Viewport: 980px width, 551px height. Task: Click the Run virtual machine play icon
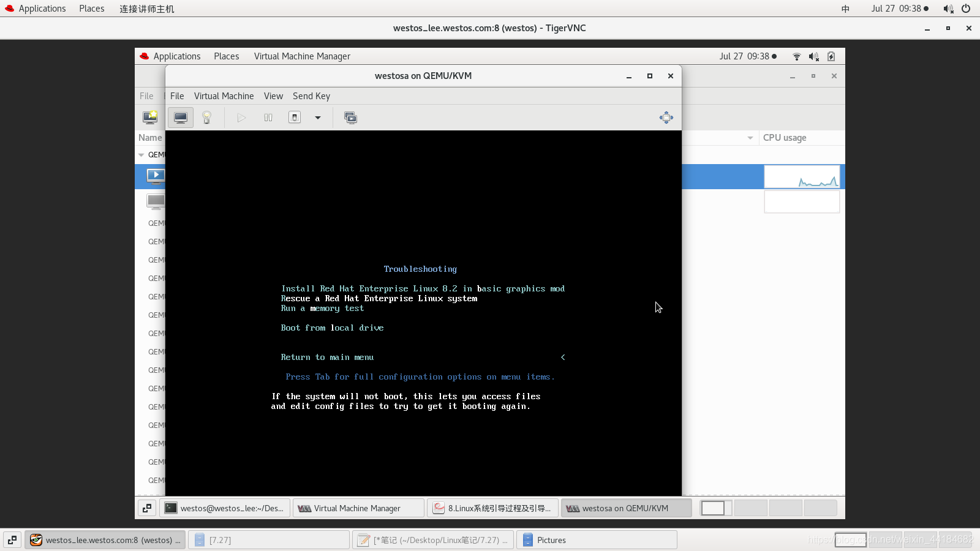coord(241,118)
